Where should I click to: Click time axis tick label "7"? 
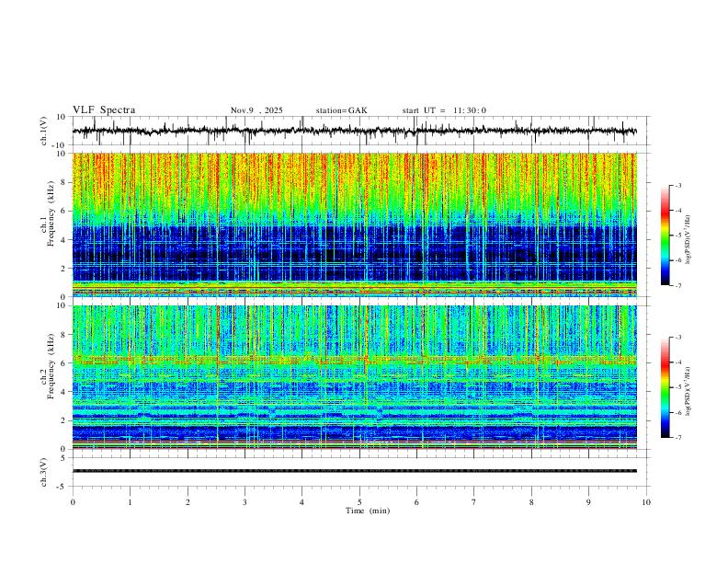point(474,502)
